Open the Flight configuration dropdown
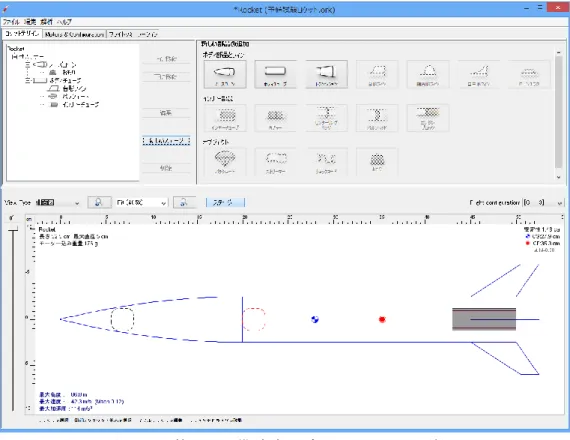Viewport: 570px width, 440px height. [x=543, y=203]
